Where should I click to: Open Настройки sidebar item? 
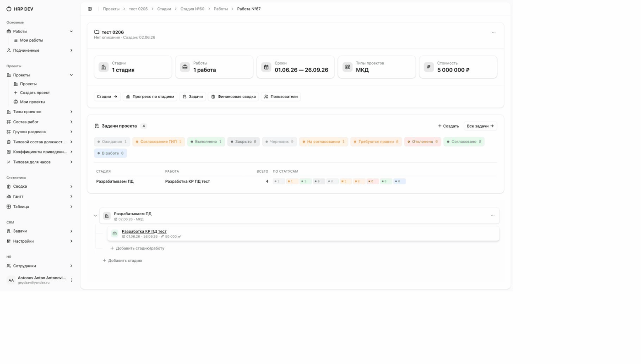pyautogui.click(x=39, y=241)
